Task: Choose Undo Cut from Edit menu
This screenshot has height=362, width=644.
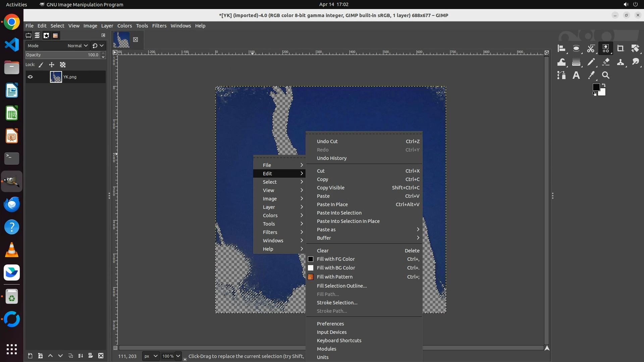Action: coord(327,141)
